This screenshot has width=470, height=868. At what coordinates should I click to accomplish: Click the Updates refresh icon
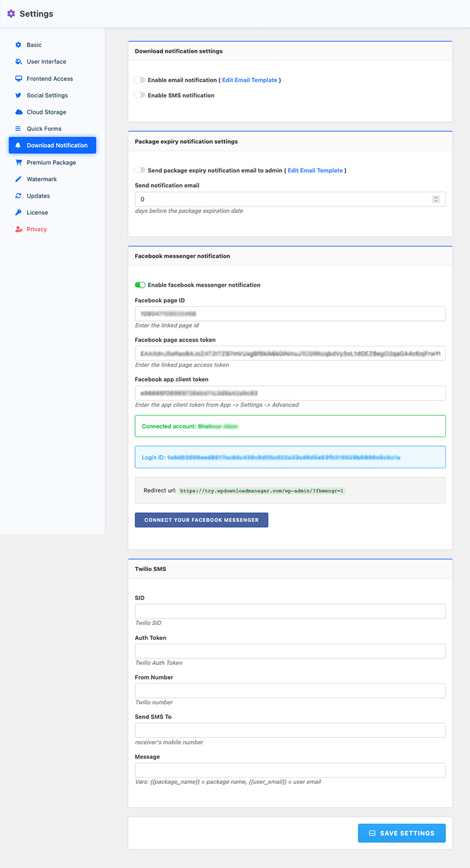pos(19,195)
